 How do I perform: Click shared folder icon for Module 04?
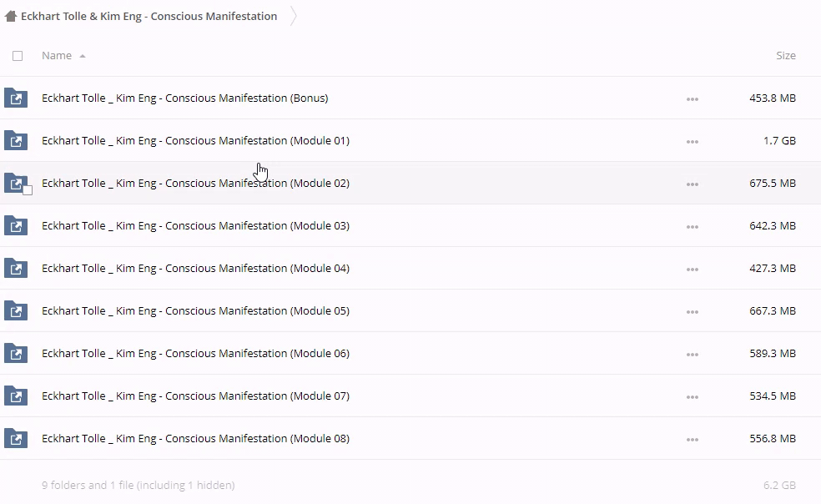pos(16,268)
